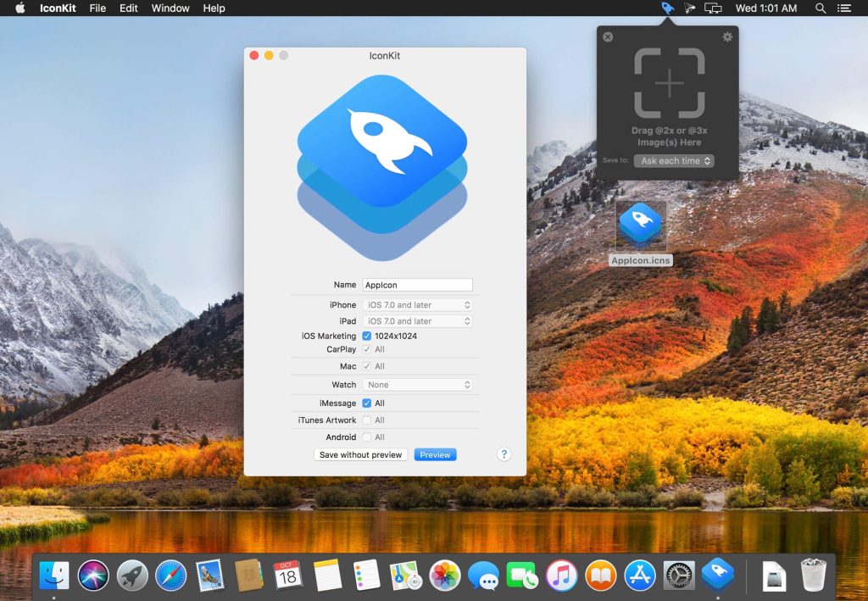Open the iPhone iOS version dropdown
The width and height of the screenshot is (868, 601).
tap(417, 305)
